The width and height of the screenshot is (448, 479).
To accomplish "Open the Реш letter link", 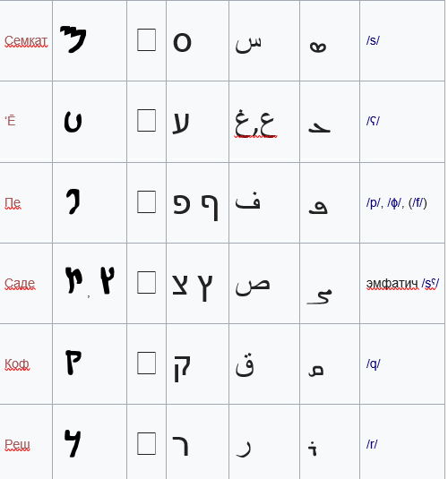I will point(17,444).
